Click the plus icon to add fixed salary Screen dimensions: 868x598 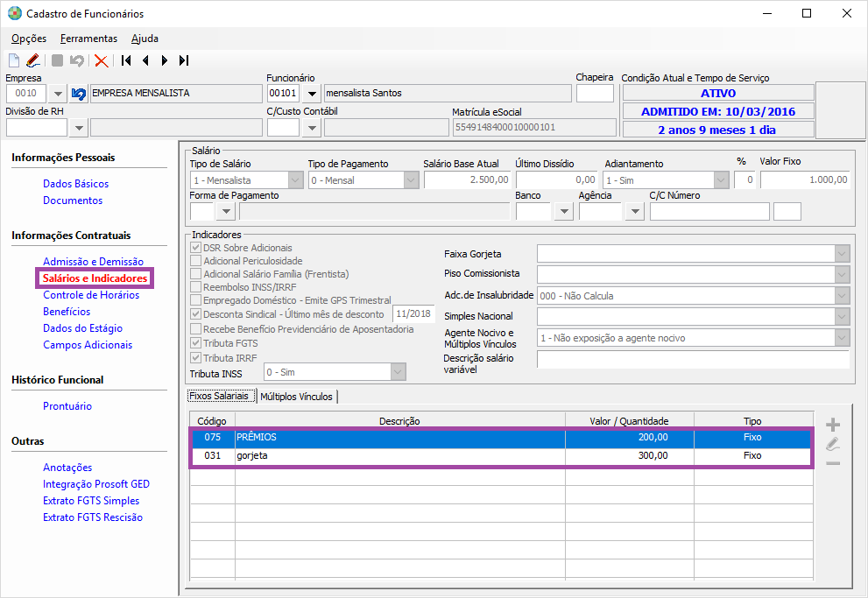point(833,425)
